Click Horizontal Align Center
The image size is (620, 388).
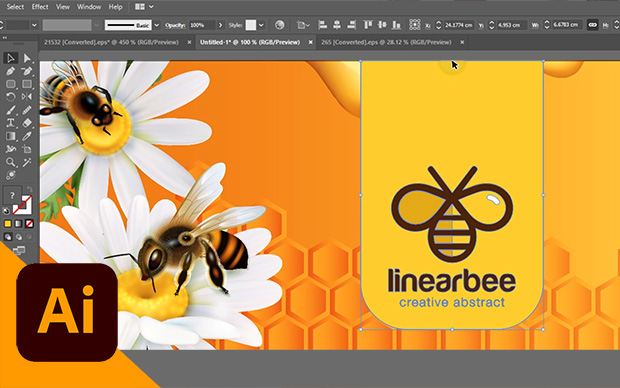pyautogui.click(x=337, y=25)
